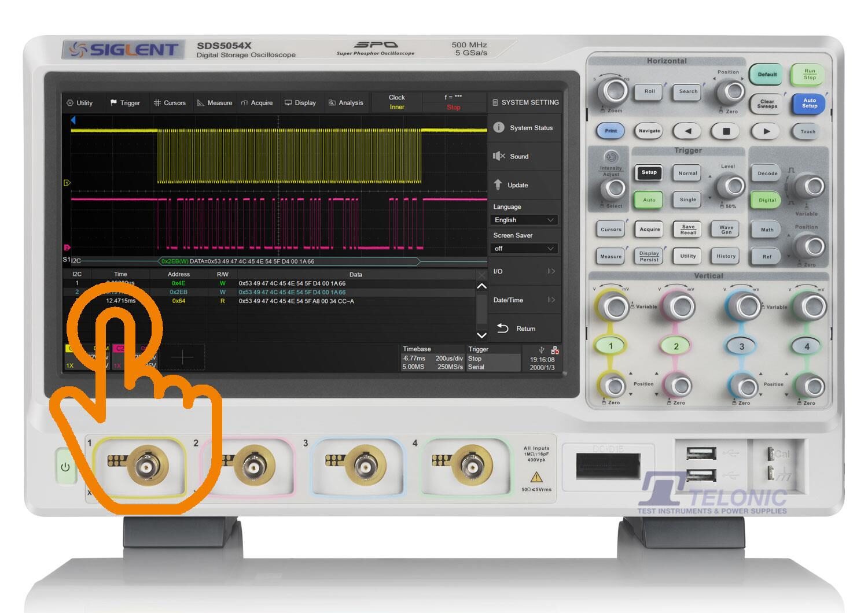This screenshot has width=868, height=613.
Task: Push the Display Persist button
Action: (x=649, y=256)
